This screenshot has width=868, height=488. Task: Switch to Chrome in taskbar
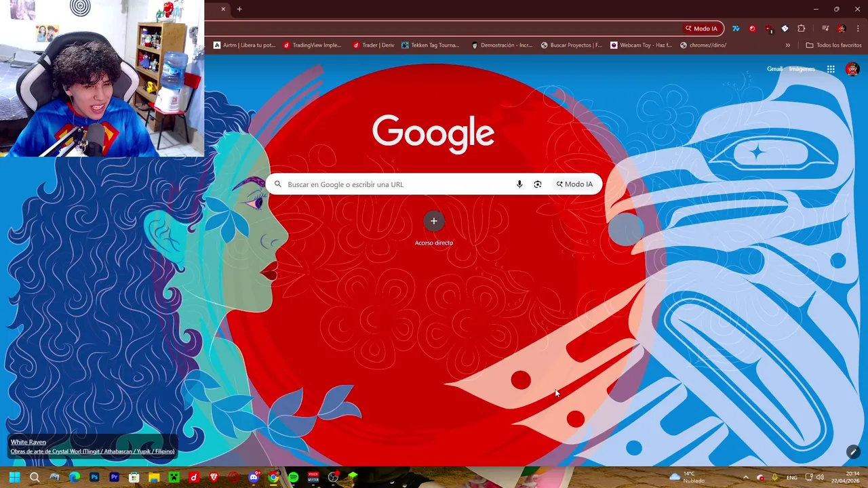click(273, 477)
